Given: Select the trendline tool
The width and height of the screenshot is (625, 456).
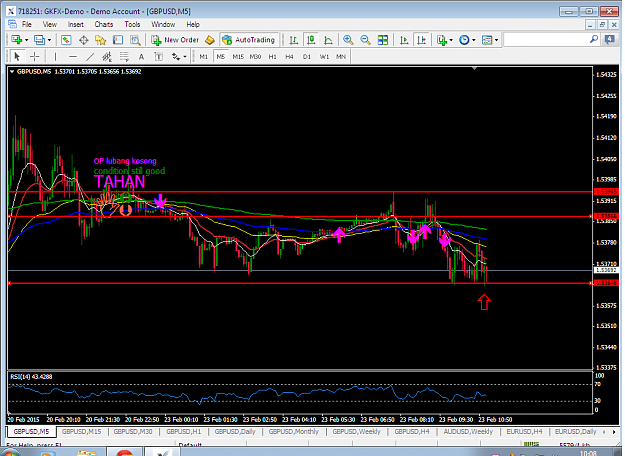Looking at the screenshot, I should (90, 57).
